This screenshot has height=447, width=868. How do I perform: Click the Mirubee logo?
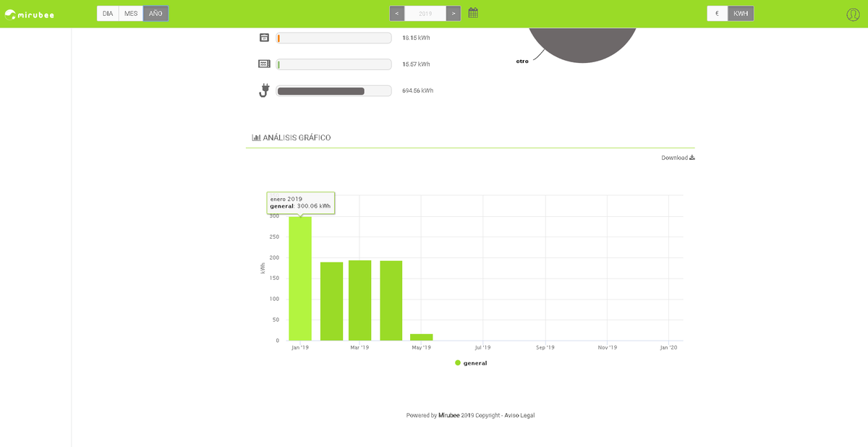click(29, 14)
